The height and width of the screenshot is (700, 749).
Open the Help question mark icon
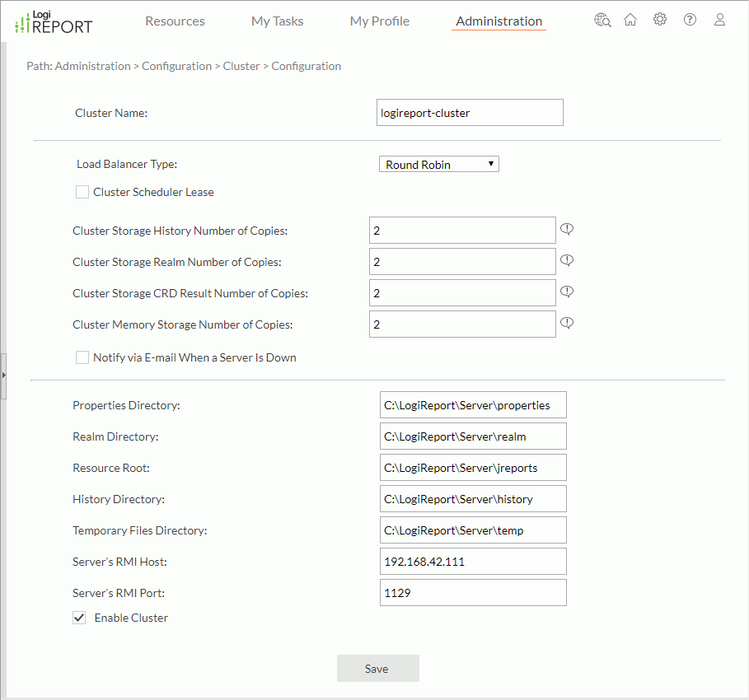point(690,19)
